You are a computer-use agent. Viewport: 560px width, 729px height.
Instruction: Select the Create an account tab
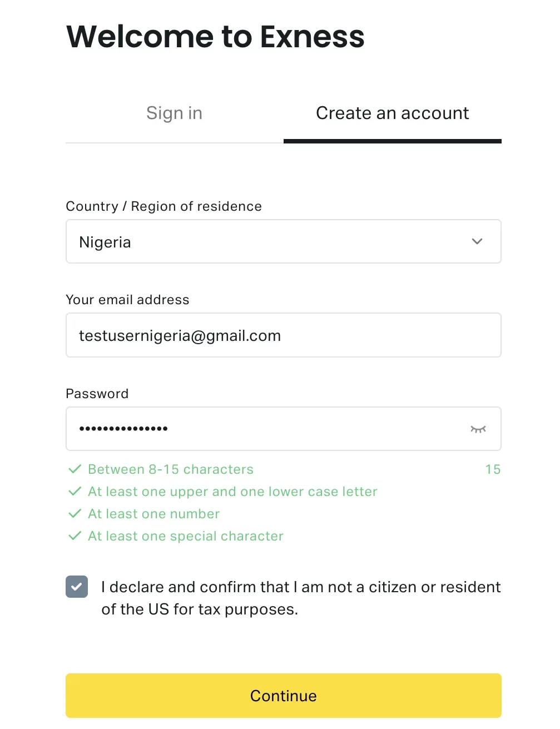(392, 113)
